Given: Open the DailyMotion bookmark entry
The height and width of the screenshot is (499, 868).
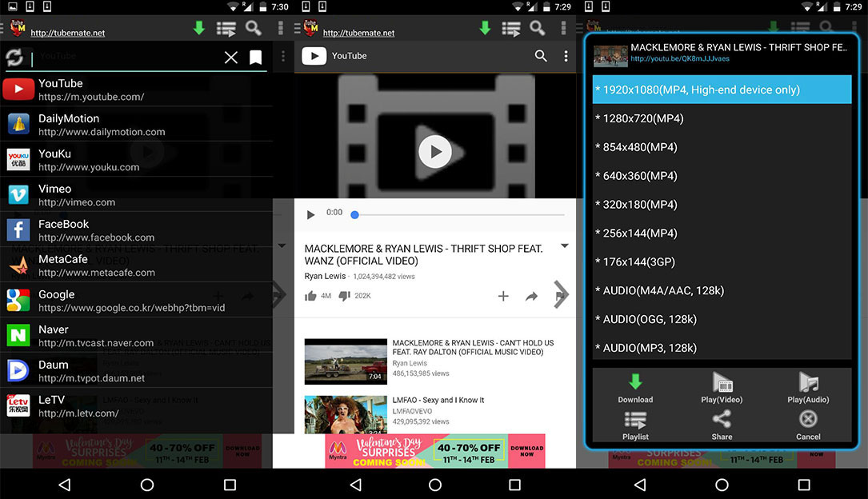Looking at the screenshot, I should pyautogui.click(x=136, y=125).
